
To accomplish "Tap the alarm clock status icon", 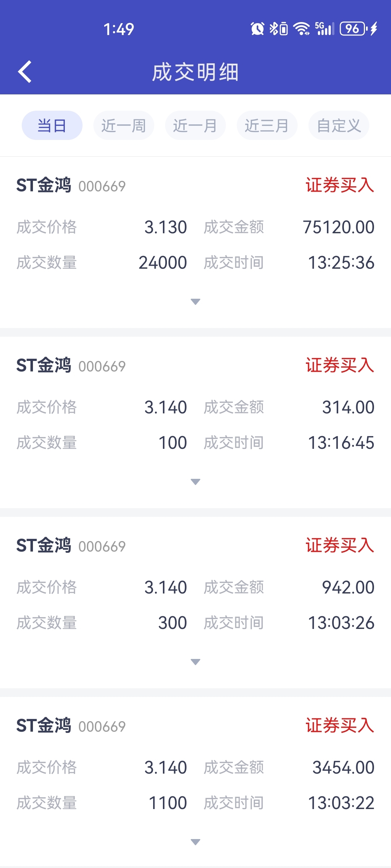I will (x=257, y=29).
